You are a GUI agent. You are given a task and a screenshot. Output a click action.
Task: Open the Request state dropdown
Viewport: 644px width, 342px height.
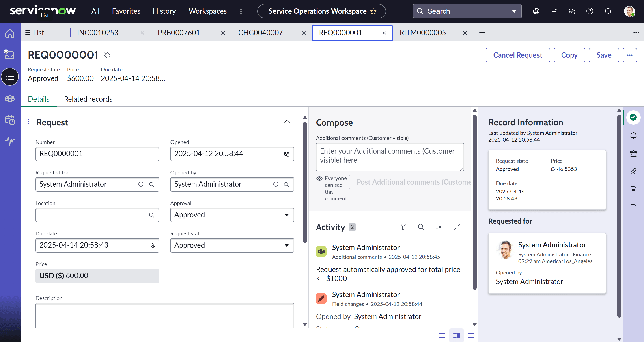(286, 245)
